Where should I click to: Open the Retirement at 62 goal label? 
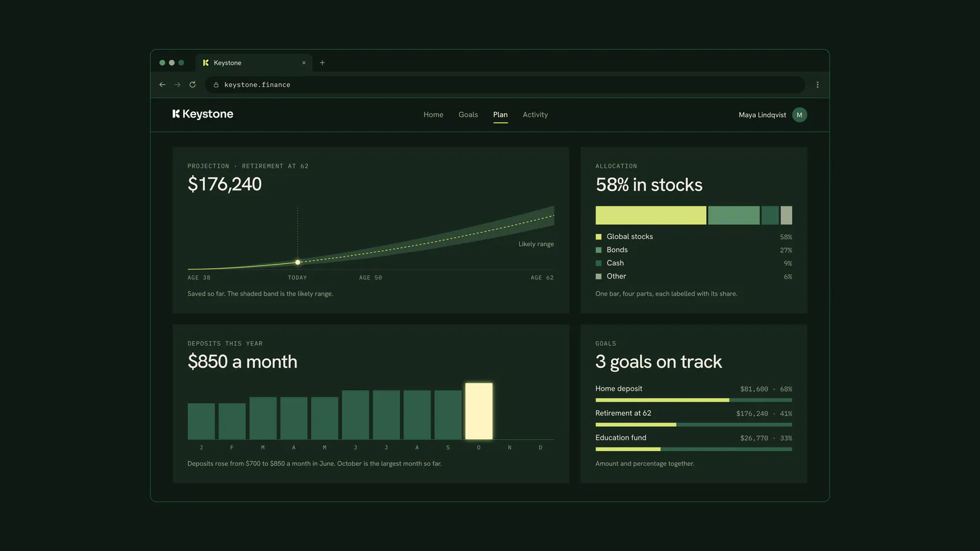tap(623, 413)
